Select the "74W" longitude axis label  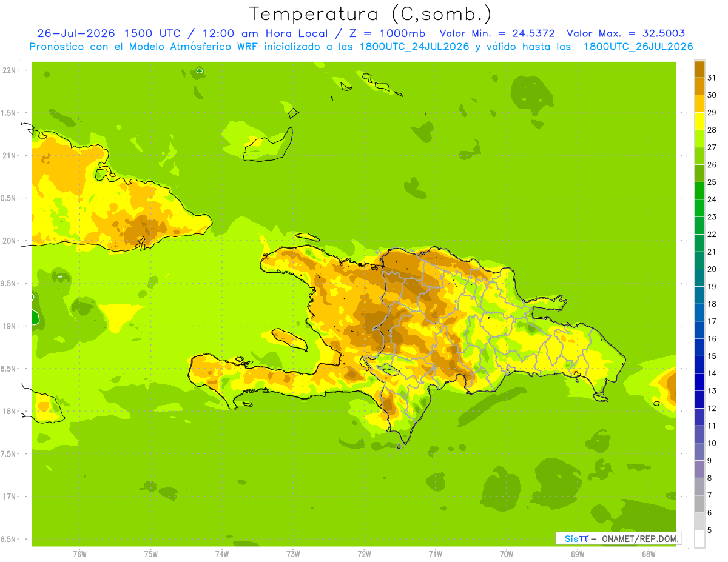click(221, 554)
